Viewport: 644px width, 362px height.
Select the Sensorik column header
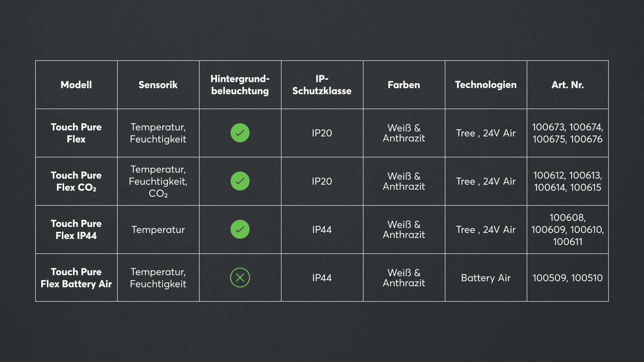158,85
